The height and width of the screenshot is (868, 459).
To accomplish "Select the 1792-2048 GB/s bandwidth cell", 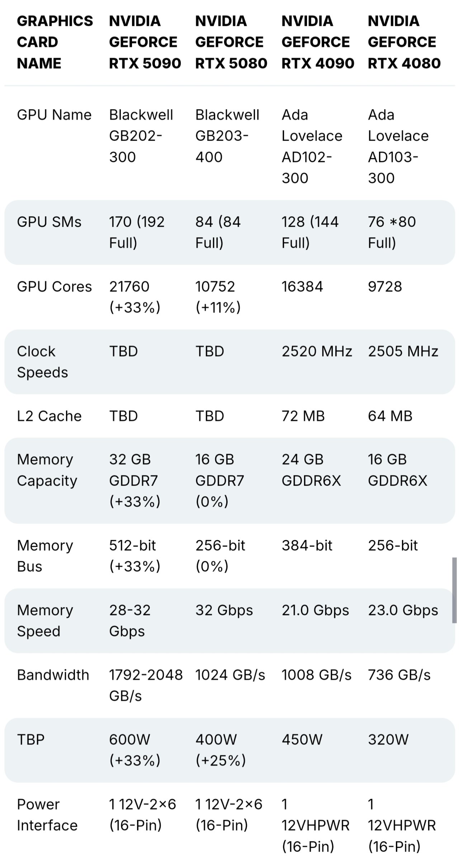I will (146, 685).
